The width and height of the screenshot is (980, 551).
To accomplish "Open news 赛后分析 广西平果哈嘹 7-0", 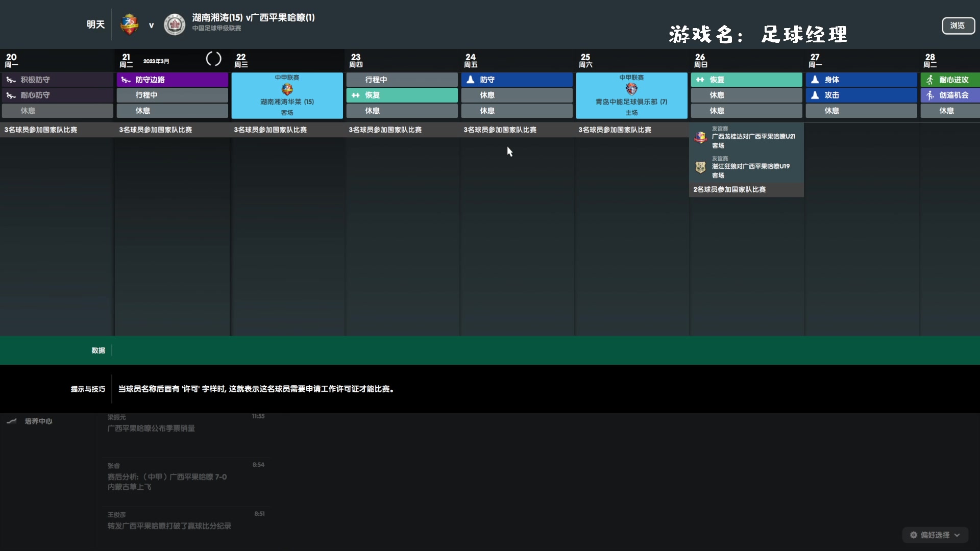I will click(167, 482).
